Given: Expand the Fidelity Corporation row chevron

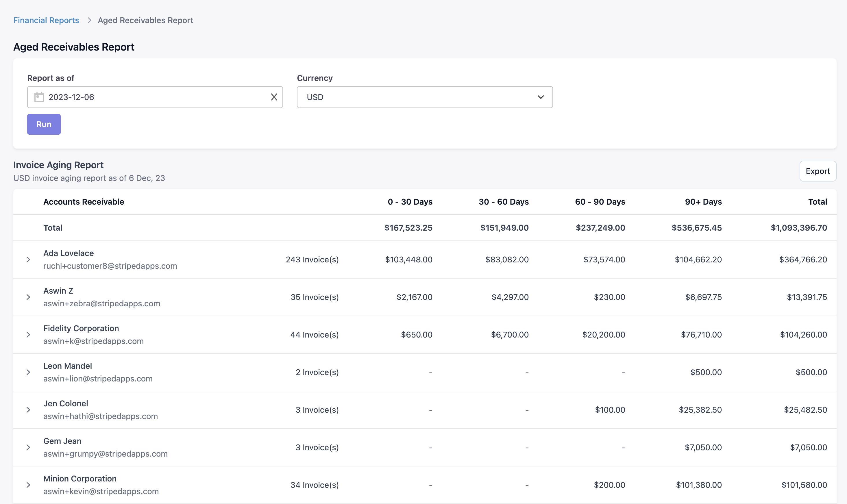Looking at the screenshot, I should tap(28, 335).
